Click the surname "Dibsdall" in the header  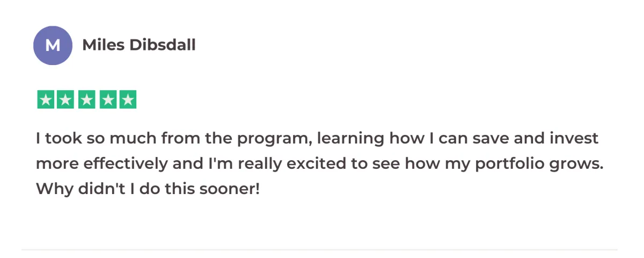coord(162,45)
